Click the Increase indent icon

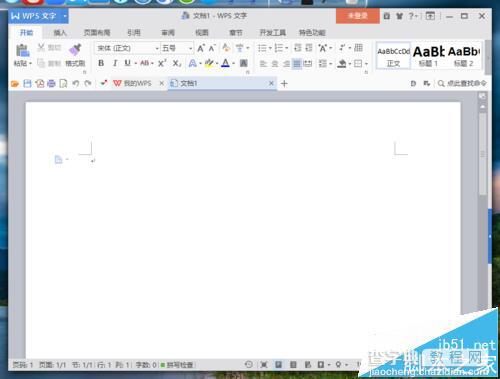point(309,48)
